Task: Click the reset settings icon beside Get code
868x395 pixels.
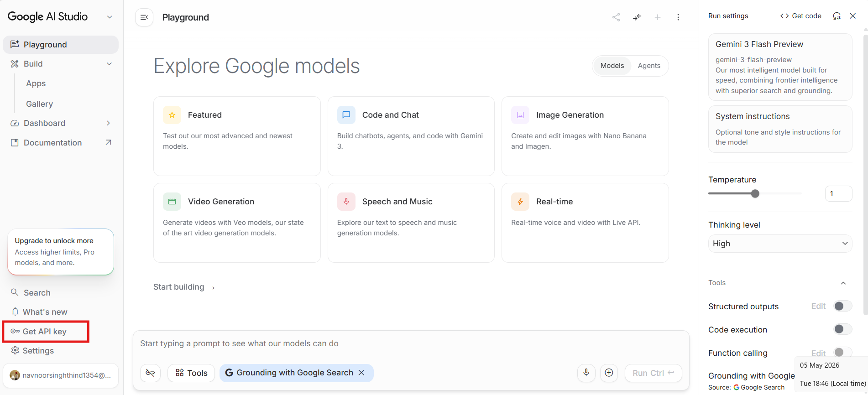Action: pos(837,16)
